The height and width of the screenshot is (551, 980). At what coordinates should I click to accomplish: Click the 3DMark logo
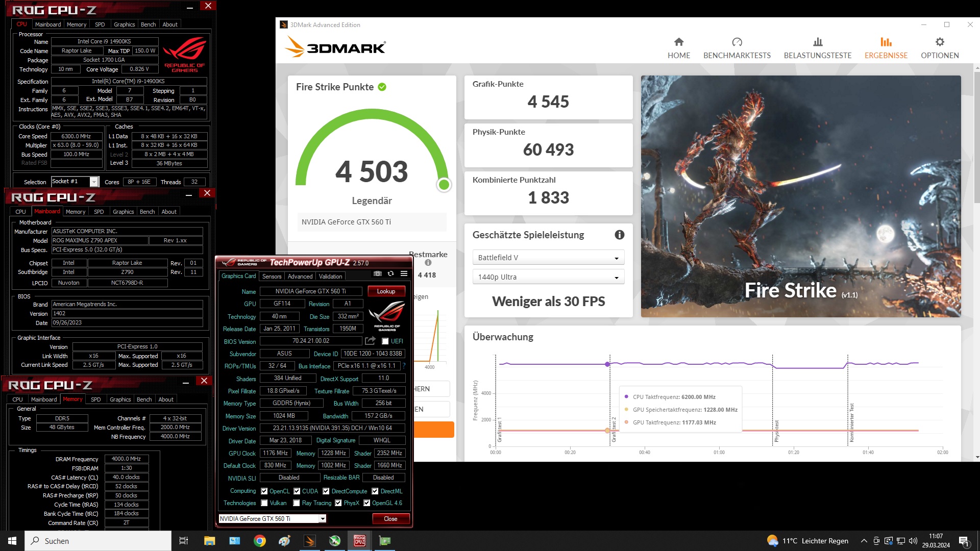click(x=335, y=47)
